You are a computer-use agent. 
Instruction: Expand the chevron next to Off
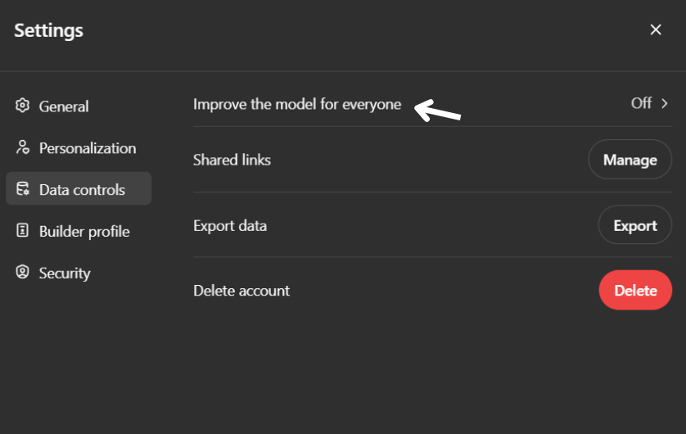click(x=664, y=103)
